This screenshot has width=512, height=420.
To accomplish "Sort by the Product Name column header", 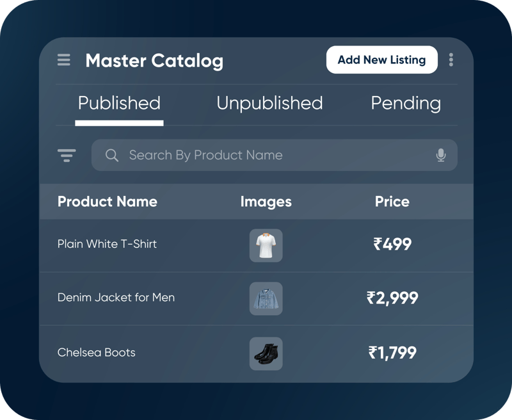I will [107, 202].
